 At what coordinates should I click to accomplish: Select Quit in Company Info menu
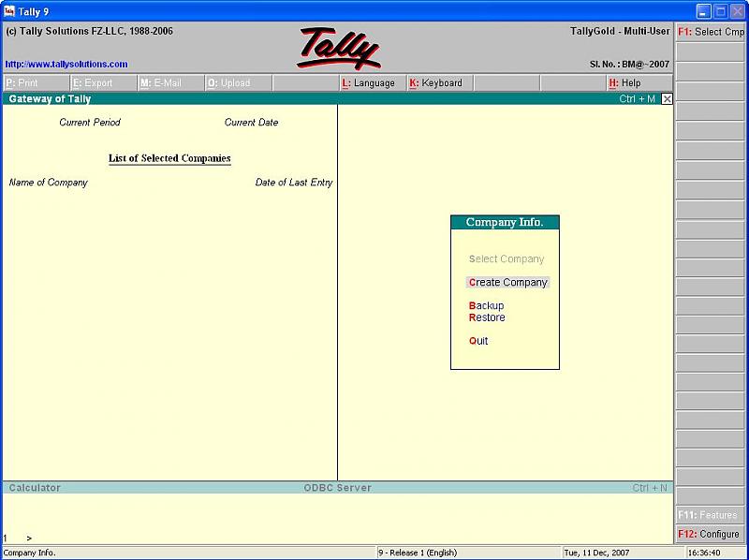478,341
